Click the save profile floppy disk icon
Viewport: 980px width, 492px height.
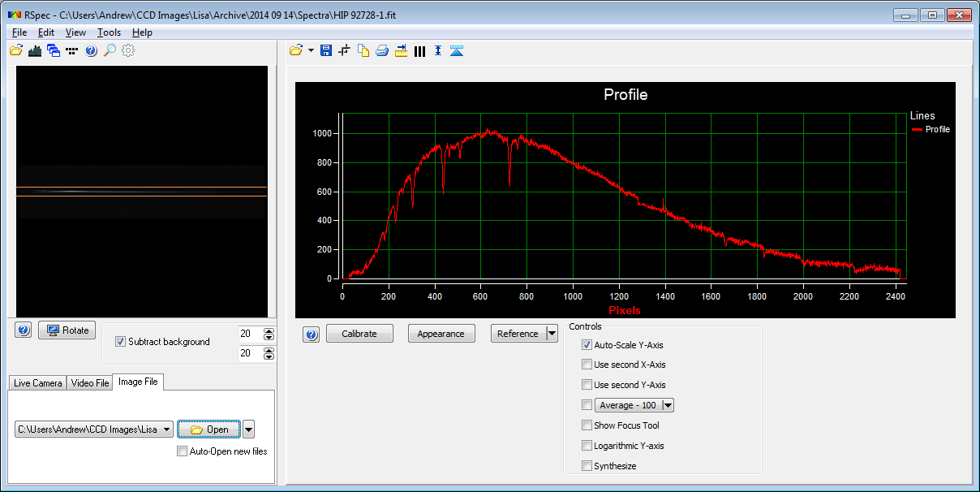point(325,51)
